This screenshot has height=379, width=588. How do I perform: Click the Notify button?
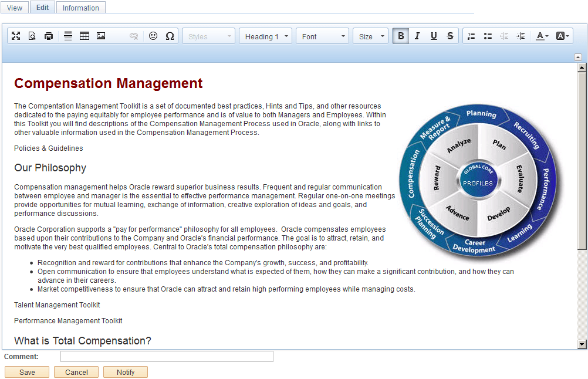click(x=126, y=372)
